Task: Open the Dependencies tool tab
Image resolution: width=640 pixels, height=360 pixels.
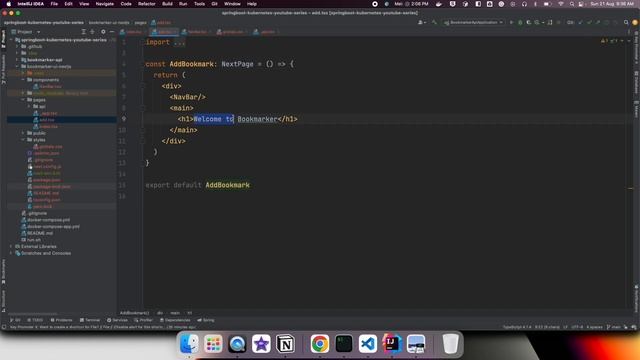Action: point(175,320)
